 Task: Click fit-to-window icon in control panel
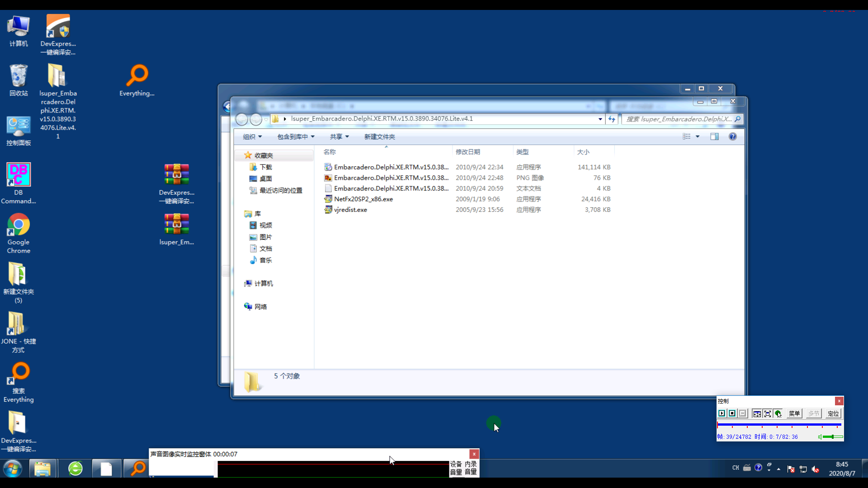[757, 413]
